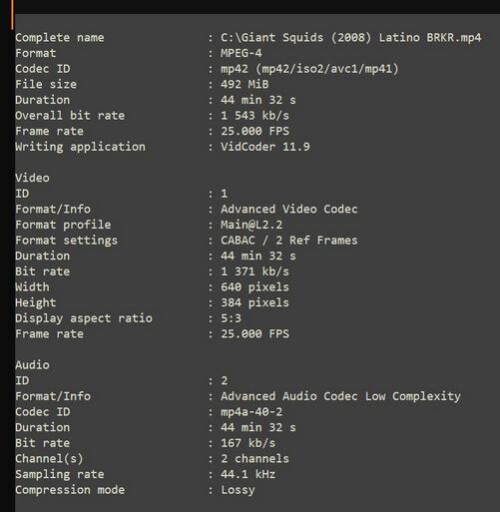The height and width of the screenshot is (512, 500).
Task: Click the Video section heading
Action: coord(32,178)
